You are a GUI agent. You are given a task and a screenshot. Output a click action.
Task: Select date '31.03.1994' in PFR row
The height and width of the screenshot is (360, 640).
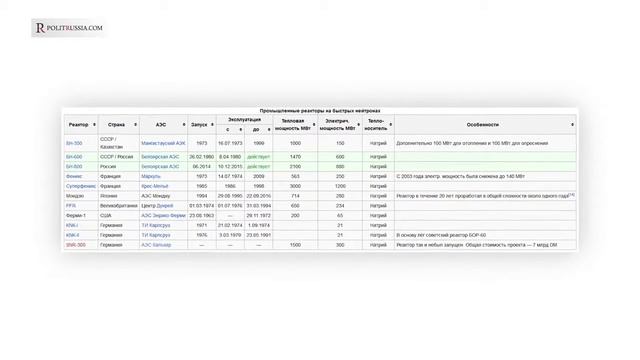tap(259, 206)
